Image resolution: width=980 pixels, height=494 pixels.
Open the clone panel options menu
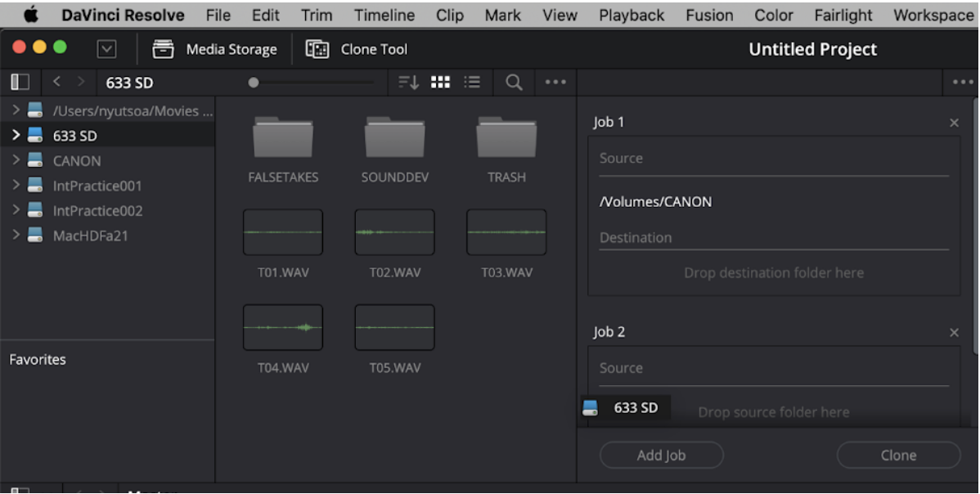[962, 82]
